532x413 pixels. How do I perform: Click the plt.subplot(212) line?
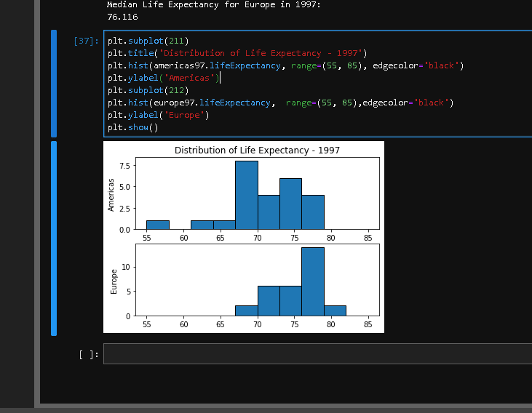point(148,90)
